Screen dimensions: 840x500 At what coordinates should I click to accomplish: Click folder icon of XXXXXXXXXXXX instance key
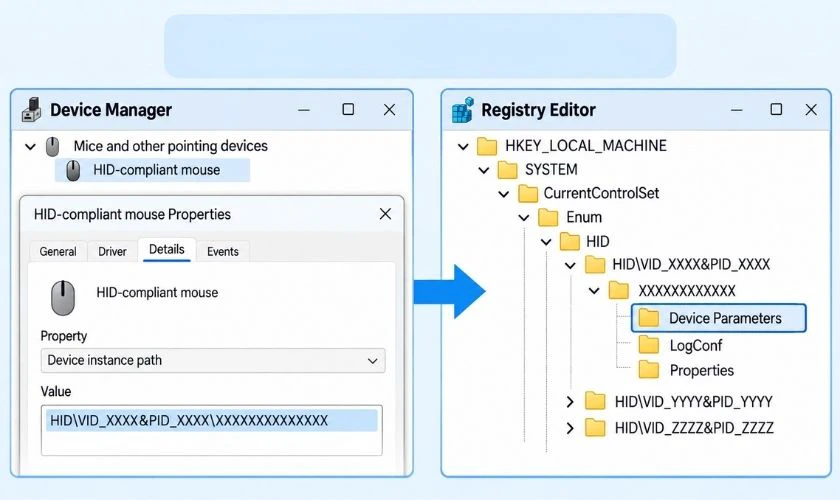619,291
